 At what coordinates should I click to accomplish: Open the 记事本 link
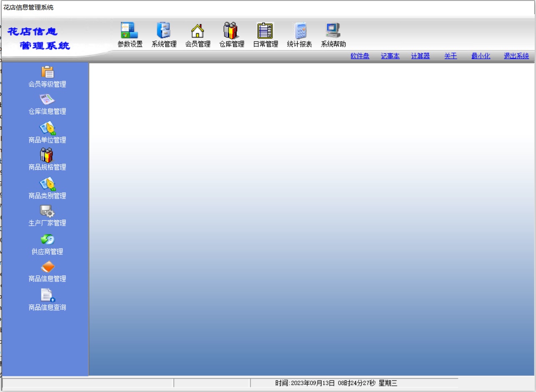tap(390, 56)
